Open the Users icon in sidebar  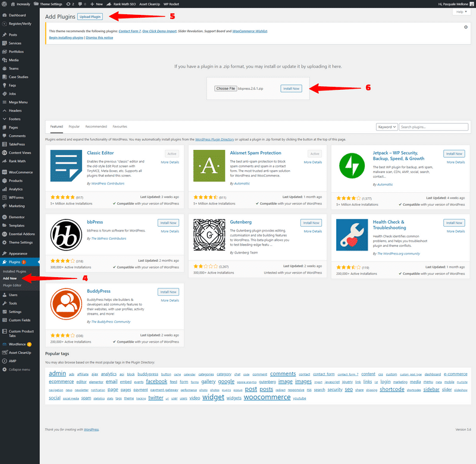[4, 295]
